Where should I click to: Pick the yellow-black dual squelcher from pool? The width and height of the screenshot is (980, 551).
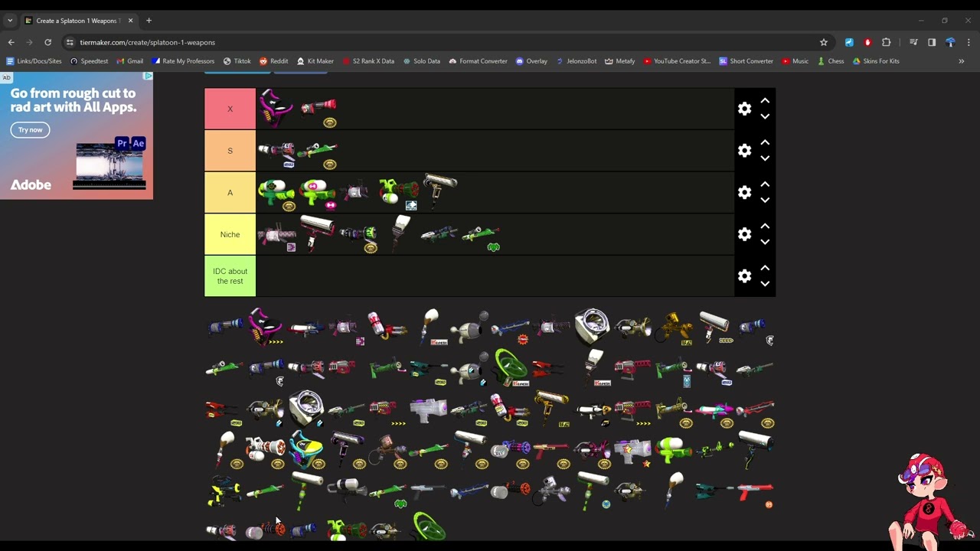click(x=224, y=490)
